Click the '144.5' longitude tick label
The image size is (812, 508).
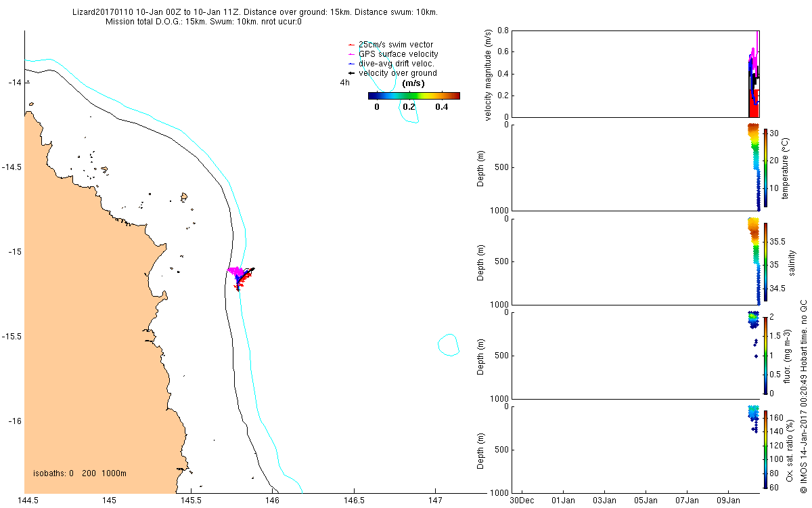28,501
